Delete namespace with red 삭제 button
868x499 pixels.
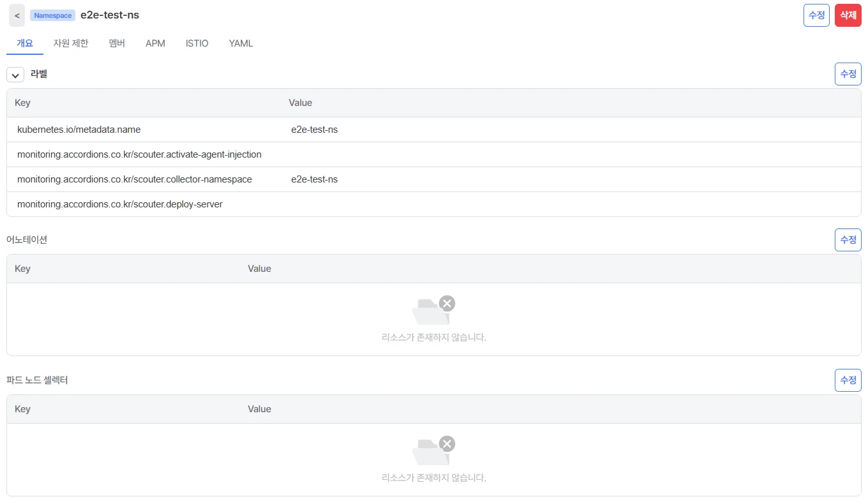tap(848, 15)
